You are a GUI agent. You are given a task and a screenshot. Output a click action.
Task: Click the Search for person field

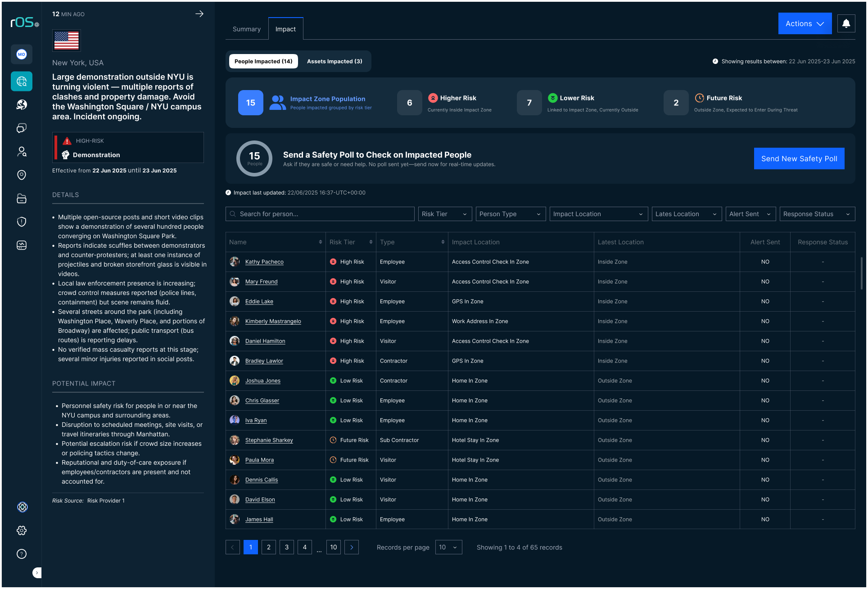coord(320,214)
